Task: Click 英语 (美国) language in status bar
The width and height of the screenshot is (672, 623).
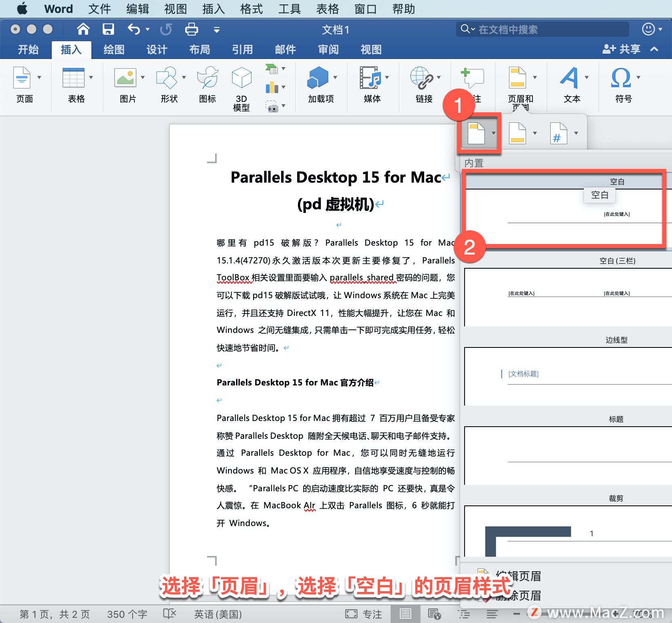Action: (x=218, y=614)
